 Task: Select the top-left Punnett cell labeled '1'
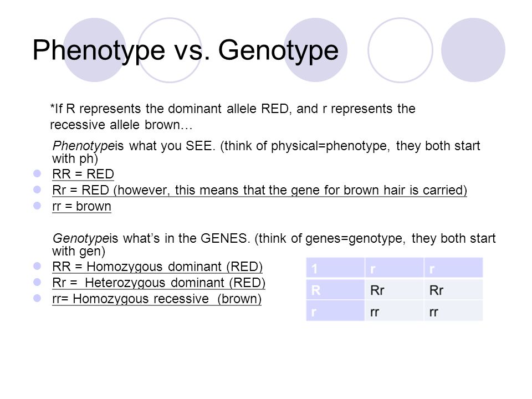(335, 268)
